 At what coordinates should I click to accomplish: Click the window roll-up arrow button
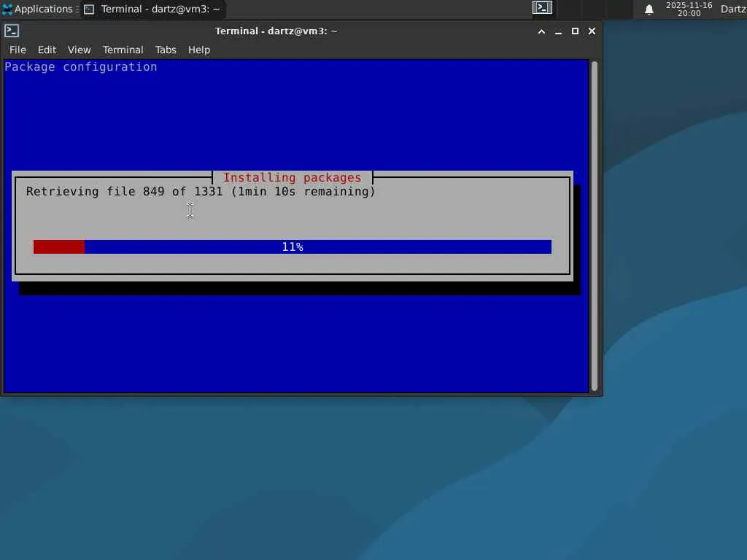[542, 31]
